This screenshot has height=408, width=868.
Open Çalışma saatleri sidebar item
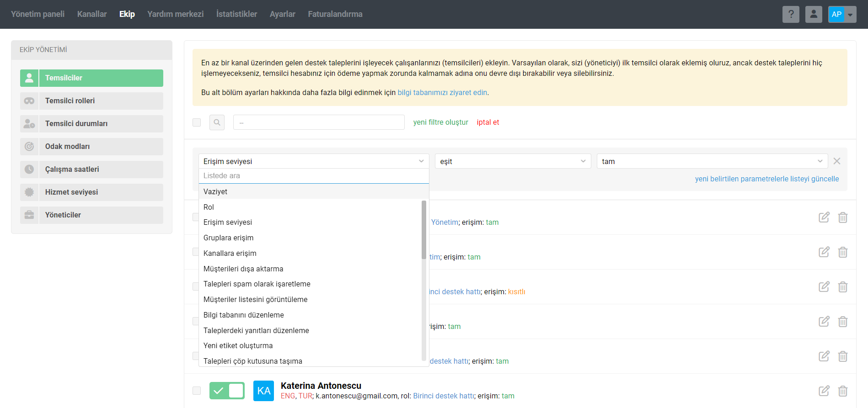pos(91,170)
